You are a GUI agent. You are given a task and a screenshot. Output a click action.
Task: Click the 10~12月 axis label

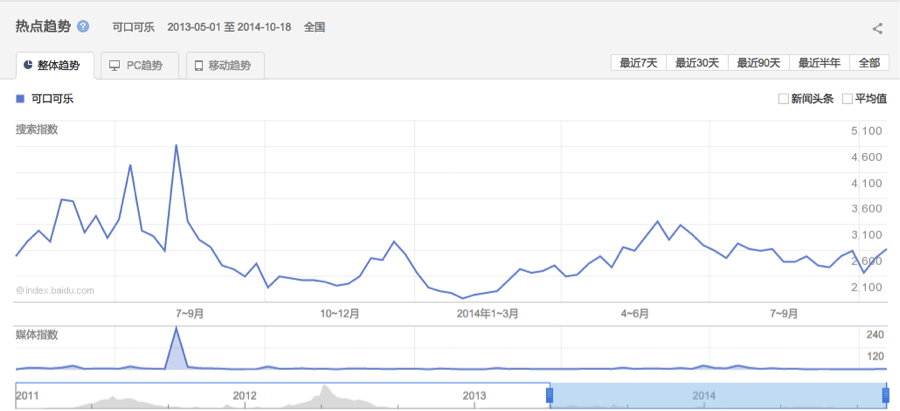pos(340,313)
